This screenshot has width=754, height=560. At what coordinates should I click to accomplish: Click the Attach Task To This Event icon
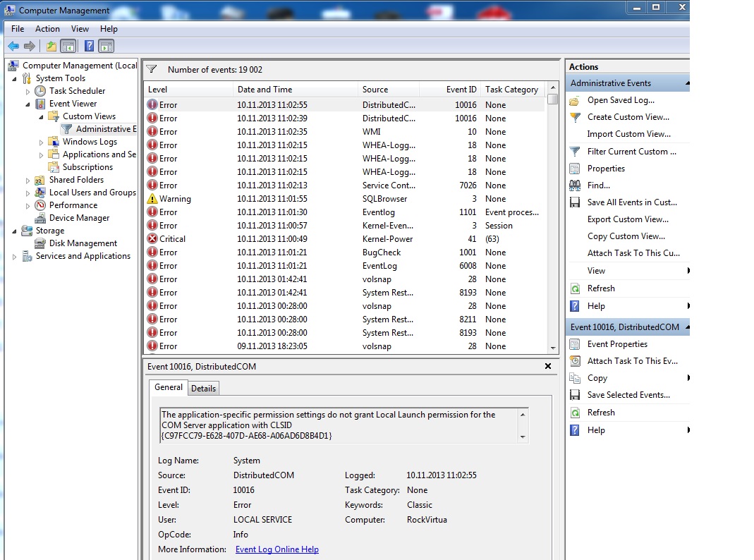click(x=575, y=361)
